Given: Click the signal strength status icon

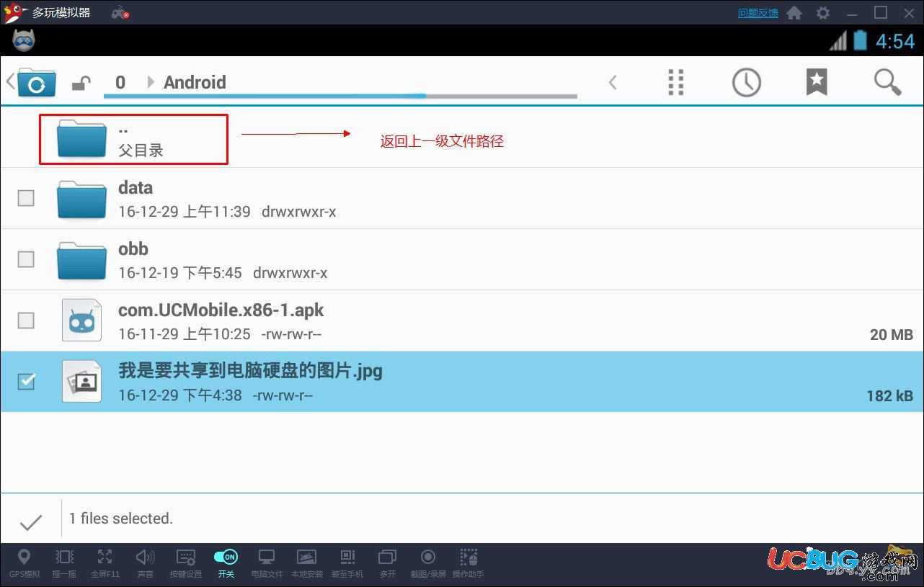Looking at the screenshot, I should 838,41.
